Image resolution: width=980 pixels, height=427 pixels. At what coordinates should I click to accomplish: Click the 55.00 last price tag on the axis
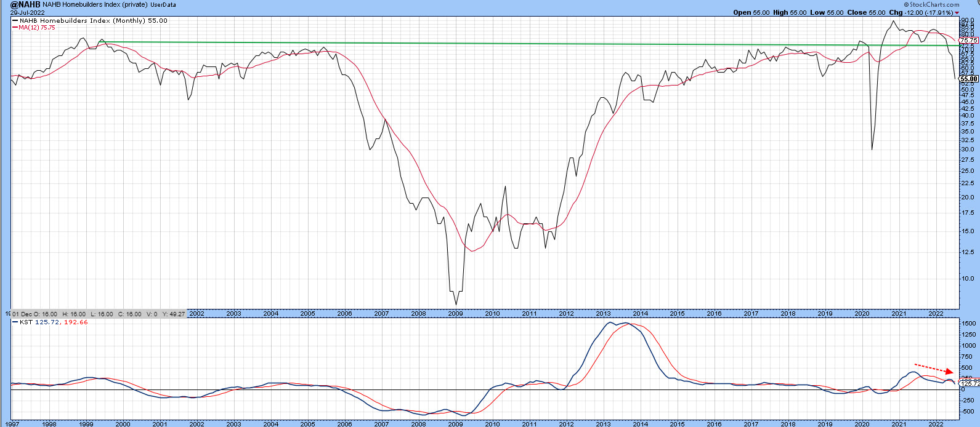tap(969, 79)
